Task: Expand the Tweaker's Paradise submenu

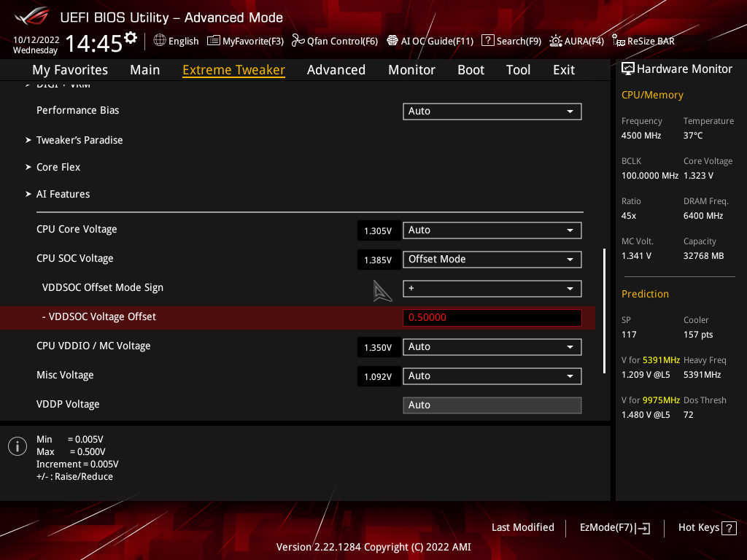Action: pyautogui.click(x=79, y=140)
